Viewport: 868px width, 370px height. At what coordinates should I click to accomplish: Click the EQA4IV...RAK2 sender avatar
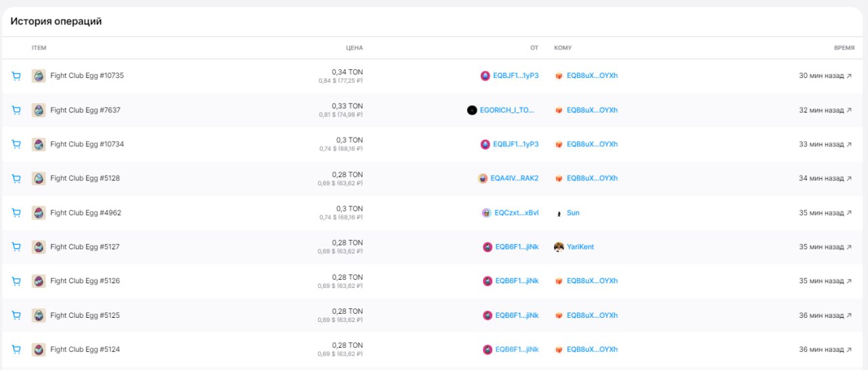click(x=483, y=178)
